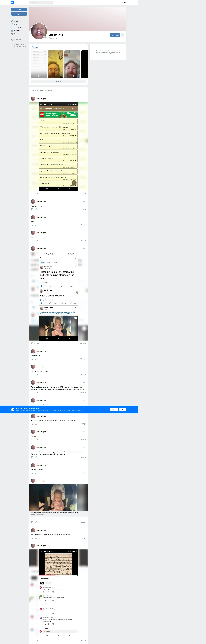Click the Add friend button
206x644 pixels.
[x=115, y=35]
